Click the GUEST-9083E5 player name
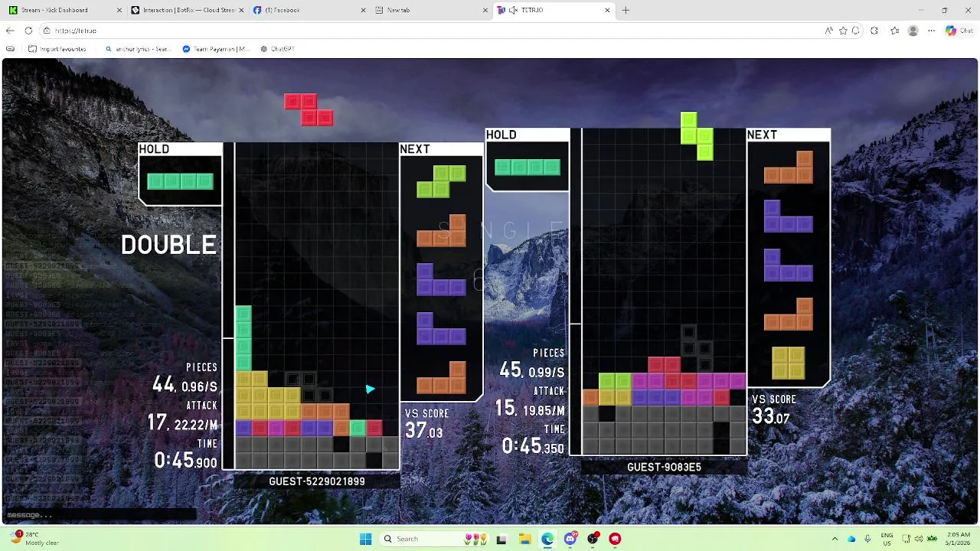The image size is (980, 551). click(x=664, y=467)
